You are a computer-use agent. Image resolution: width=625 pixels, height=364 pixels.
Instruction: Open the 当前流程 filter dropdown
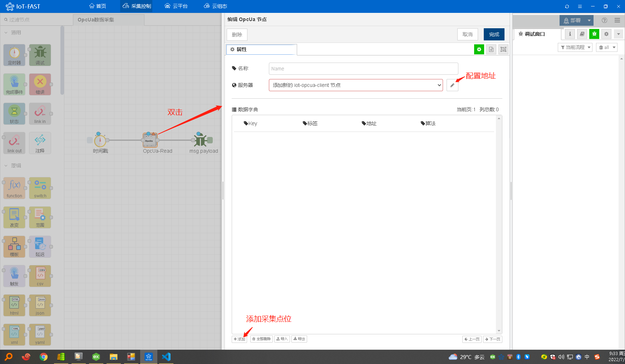click(575, 47)
